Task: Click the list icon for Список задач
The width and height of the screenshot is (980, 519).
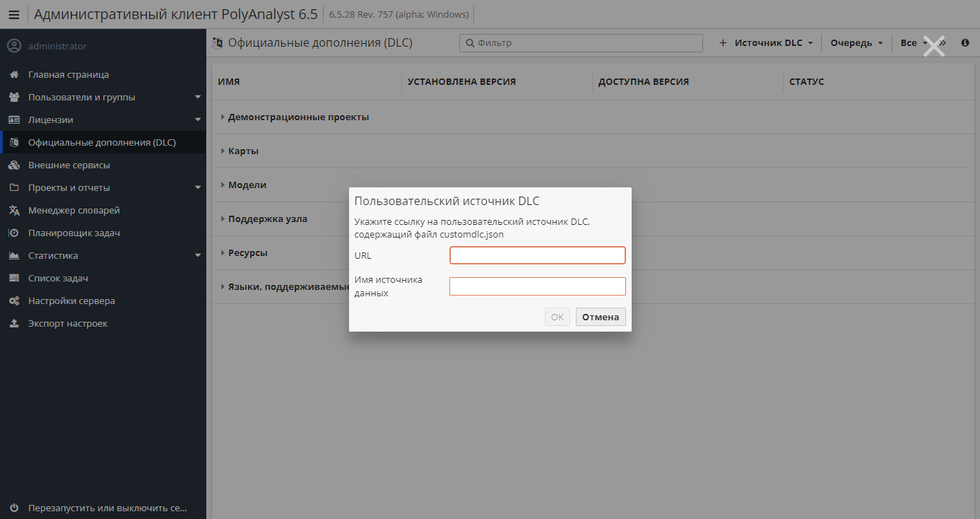Action: point(14,278)
